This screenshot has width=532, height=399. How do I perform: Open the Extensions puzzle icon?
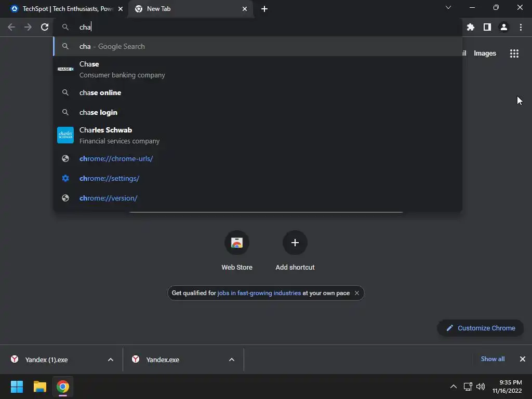(471, 27)
